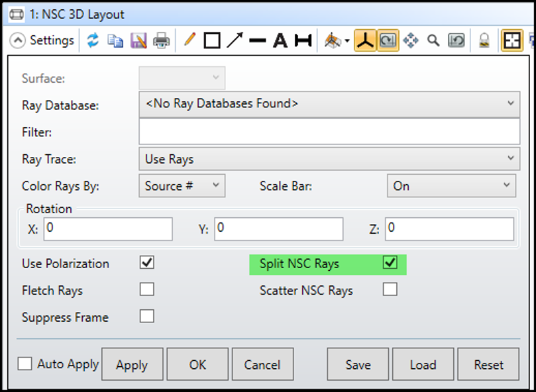Activate the pan tool
This screenshot has height=392, width=536.
click(x=410, y=40)
